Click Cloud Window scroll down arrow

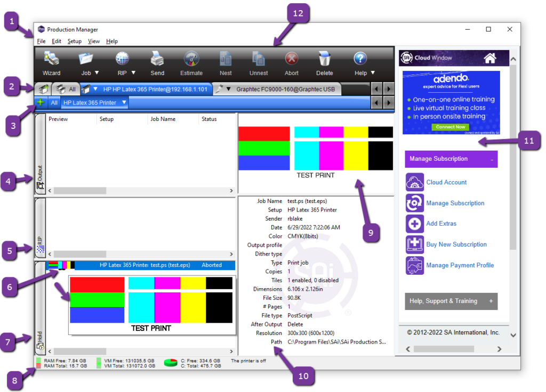point(513,336)
